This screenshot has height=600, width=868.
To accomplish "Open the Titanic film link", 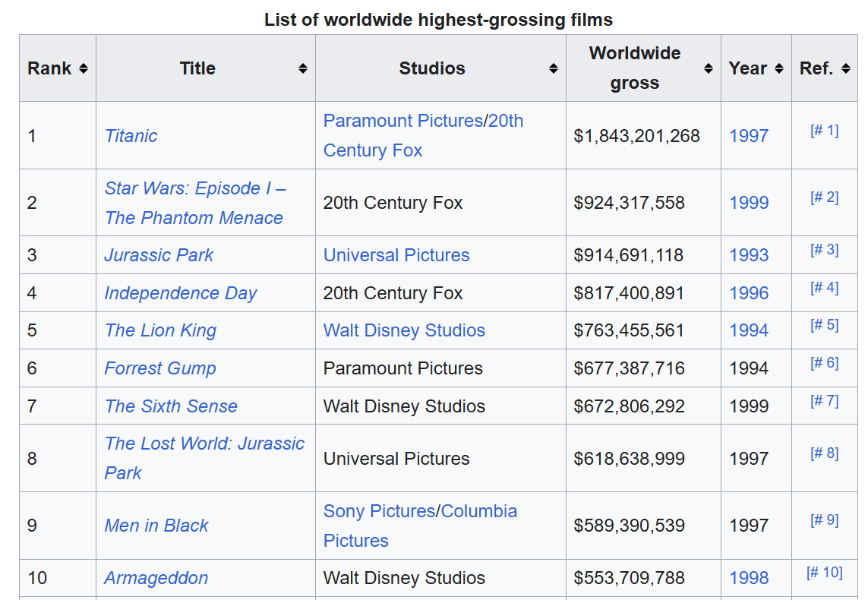I will pos(131,136).
